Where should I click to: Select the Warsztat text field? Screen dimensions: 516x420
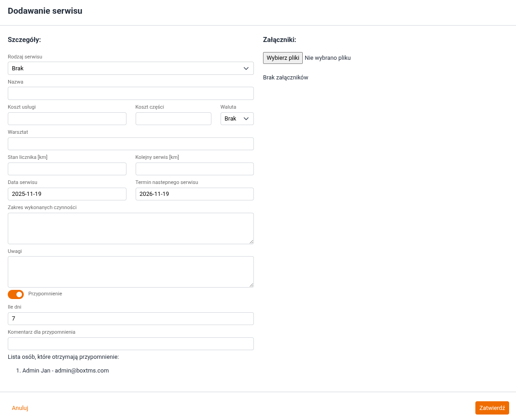(131, 144)
